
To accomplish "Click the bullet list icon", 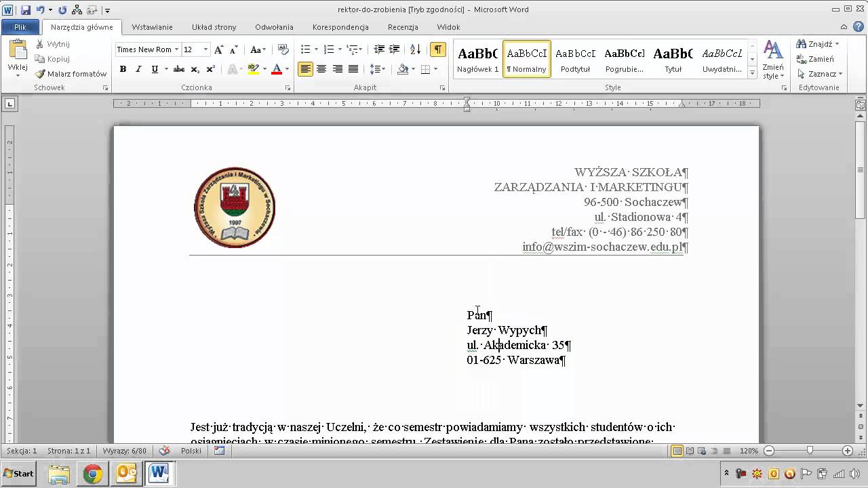I will point(305,49).
